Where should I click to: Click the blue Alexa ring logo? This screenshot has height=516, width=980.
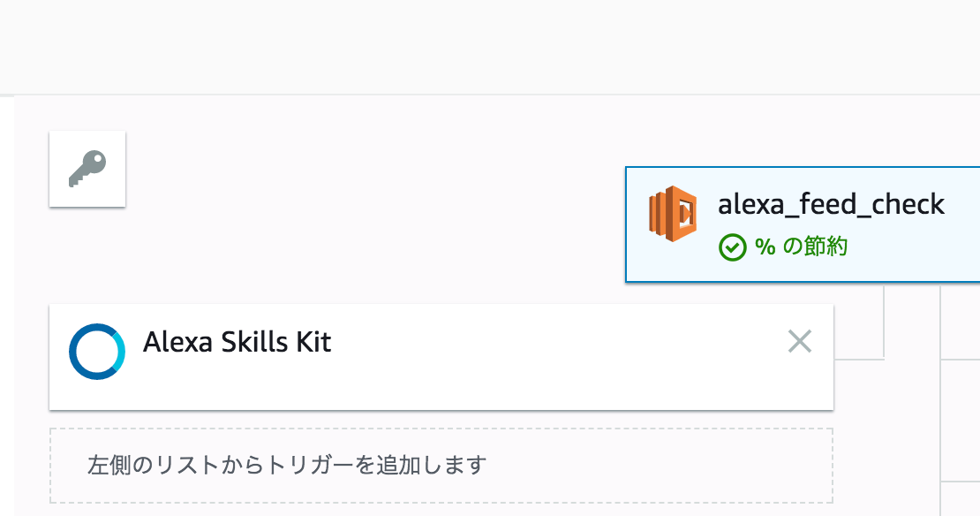[x=97, y=352]
